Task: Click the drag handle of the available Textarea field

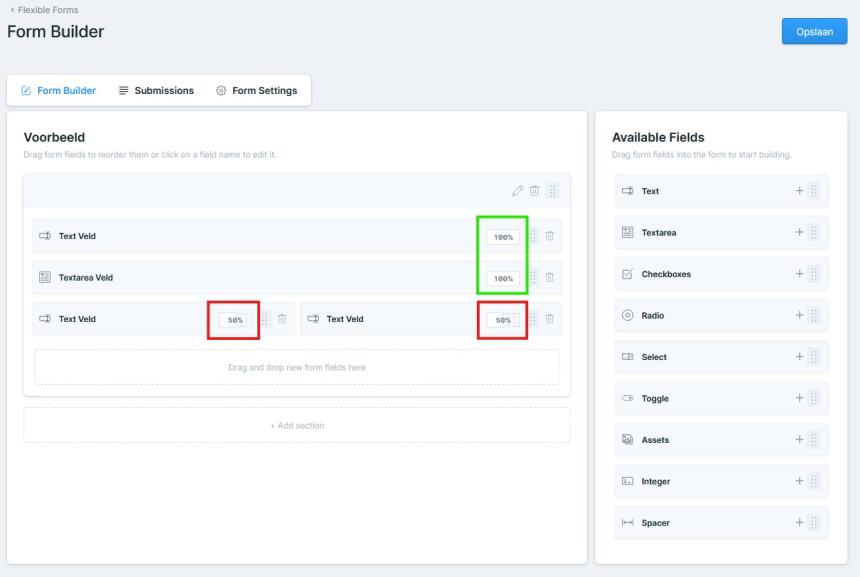Action: 813,233
